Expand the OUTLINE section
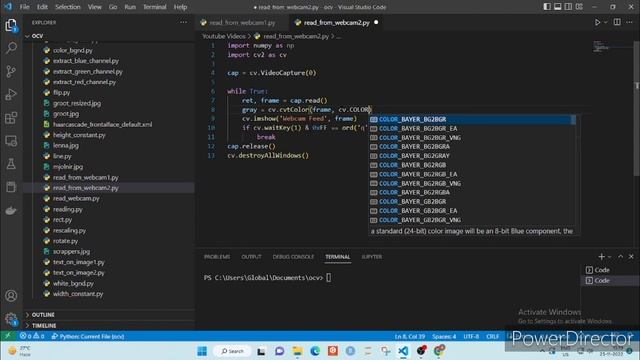This screenshot has height=360, width=640. 43,315
